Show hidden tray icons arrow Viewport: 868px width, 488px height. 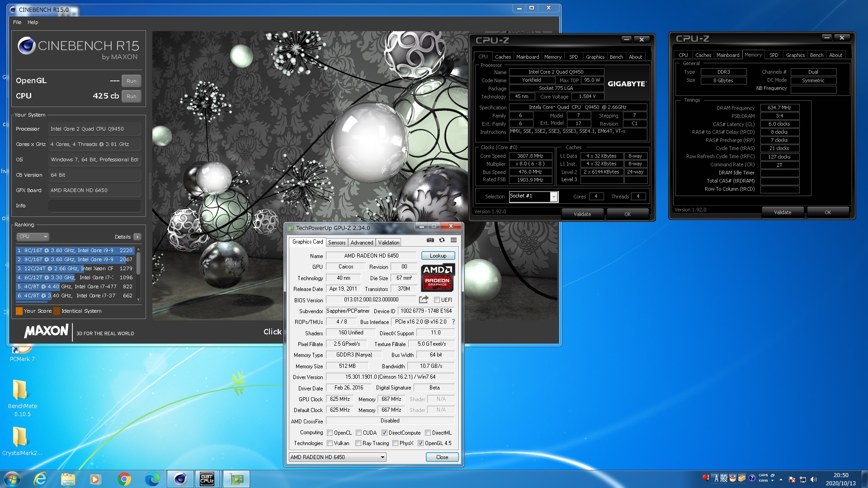tap(780, 479)
